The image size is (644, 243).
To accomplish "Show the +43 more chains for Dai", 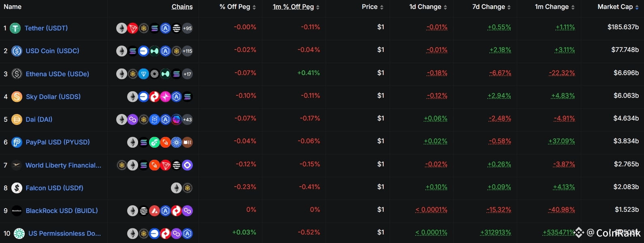I will [x=187, y=120].
